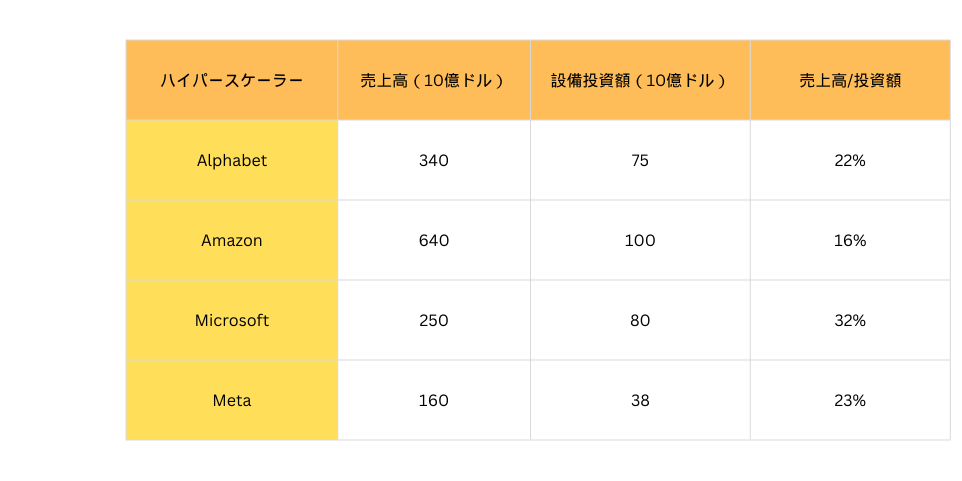This screenshot has height=481, width=962.
Task: Select the 売上高/投資額 header cell
Action: click(x=850, y=81)
